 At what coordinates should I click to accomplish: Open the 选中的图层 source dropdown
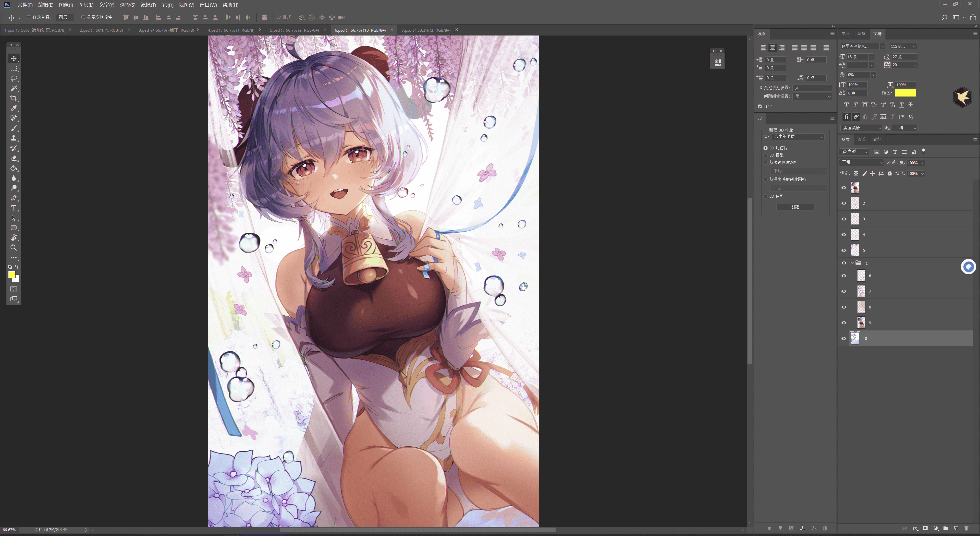(798, 137)
